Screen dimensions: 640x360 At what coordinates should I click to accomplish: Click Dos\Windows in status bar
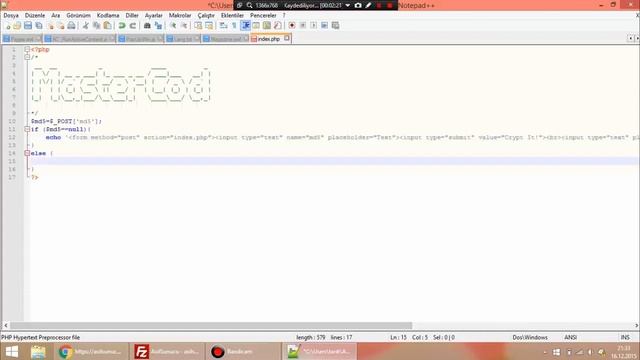[x=530, y=338]
